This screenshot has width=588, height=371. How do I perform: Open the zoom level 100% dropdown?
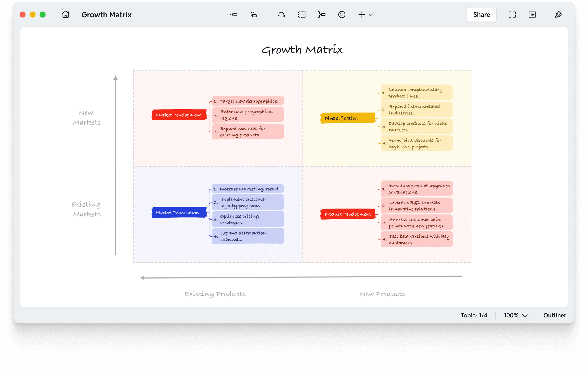pos(515,315)
